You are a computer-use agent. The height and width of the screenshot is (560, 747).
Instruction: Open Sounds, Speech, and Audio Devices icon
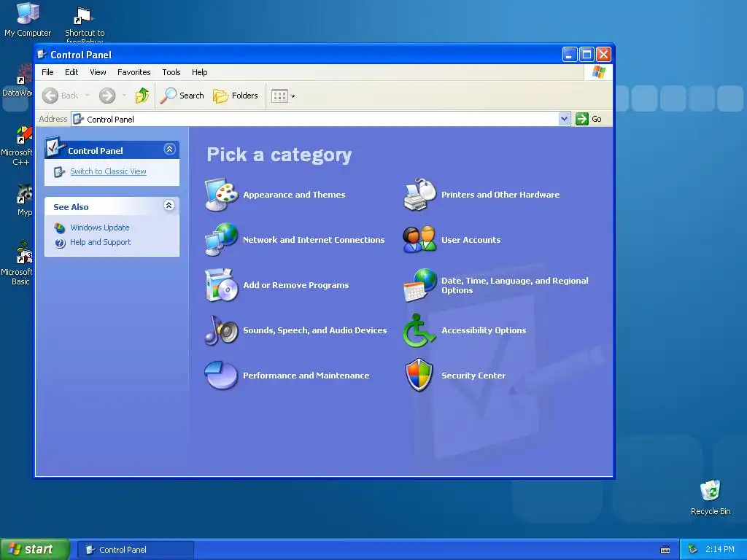pyautogui.click(x=222, y=330)
